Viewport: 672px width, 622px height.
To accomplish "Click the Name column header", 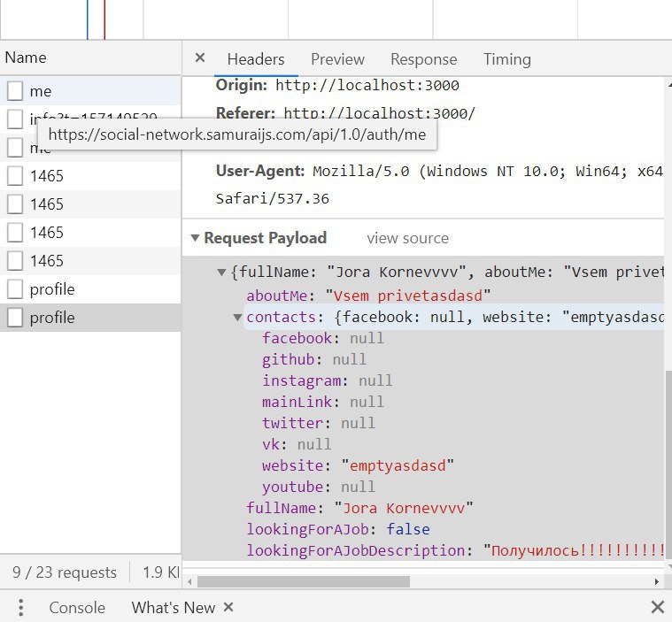I will click(26, 58).
